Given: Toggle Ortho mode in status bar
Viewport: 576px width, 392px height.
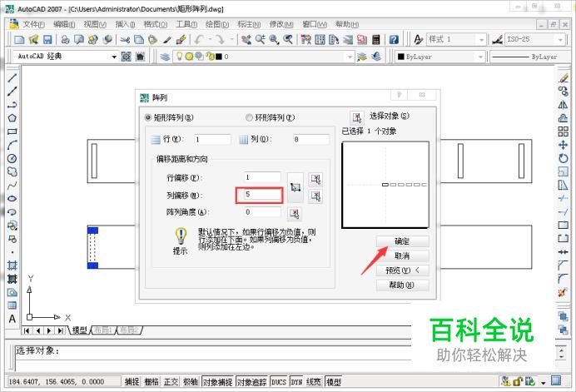Looking at the screenshot, I should pyautogui.click(x=171, y=382).
